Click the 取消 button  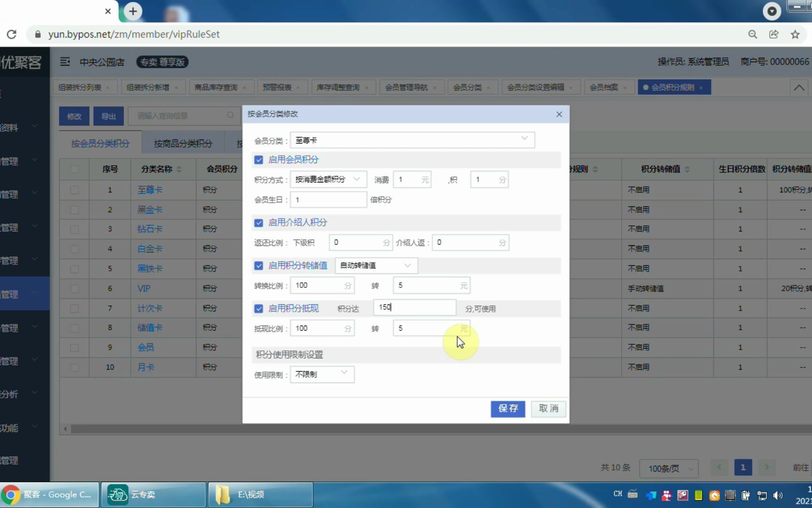click(x=548, y=409)
